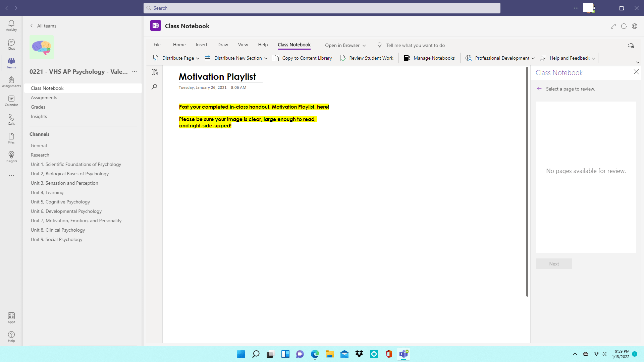Reload the Class Notebook tab
This screenshot has width=644, height=362.
[x=624, y=26]
